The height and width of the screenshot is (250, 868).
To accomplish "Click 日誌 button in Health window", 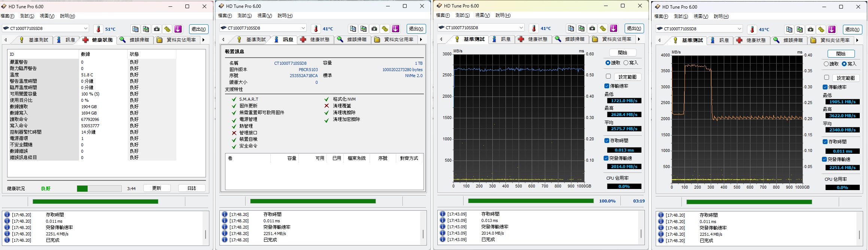I will [192, 188].
